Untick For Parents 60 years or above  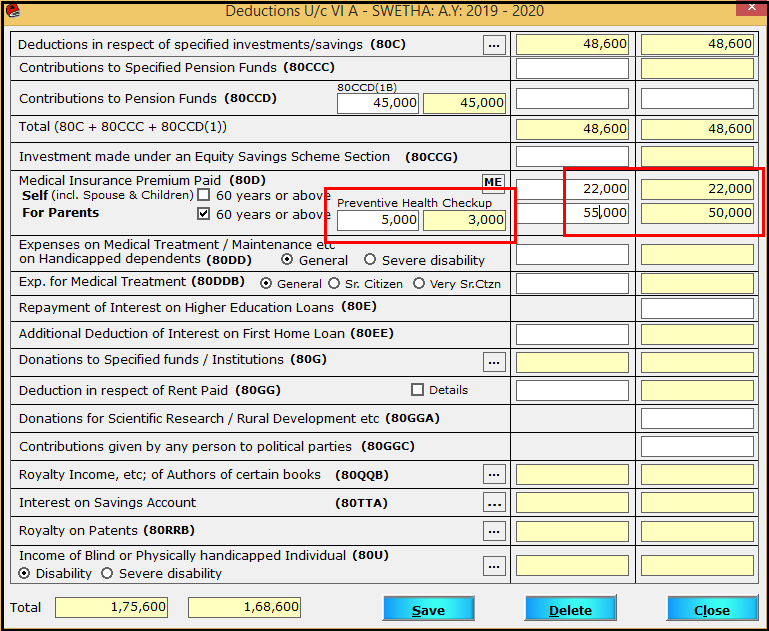click(204, 214)
